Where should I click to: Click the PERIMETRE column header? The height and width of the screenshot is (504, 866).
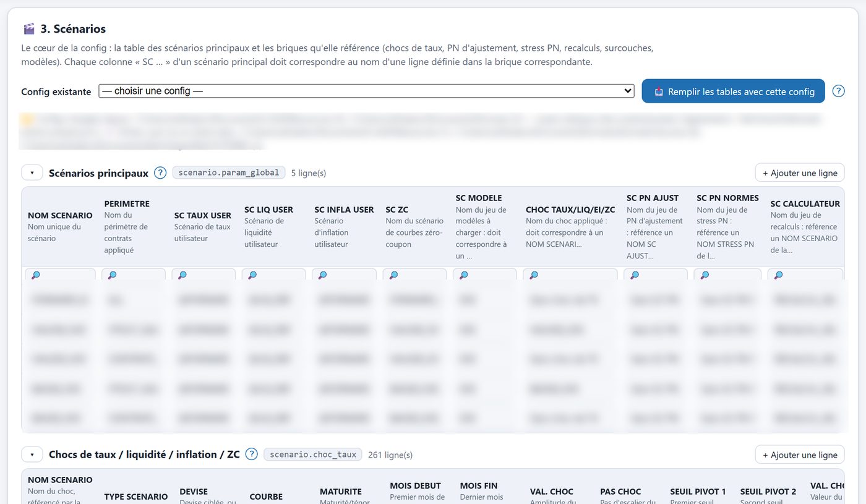point(127,203)
